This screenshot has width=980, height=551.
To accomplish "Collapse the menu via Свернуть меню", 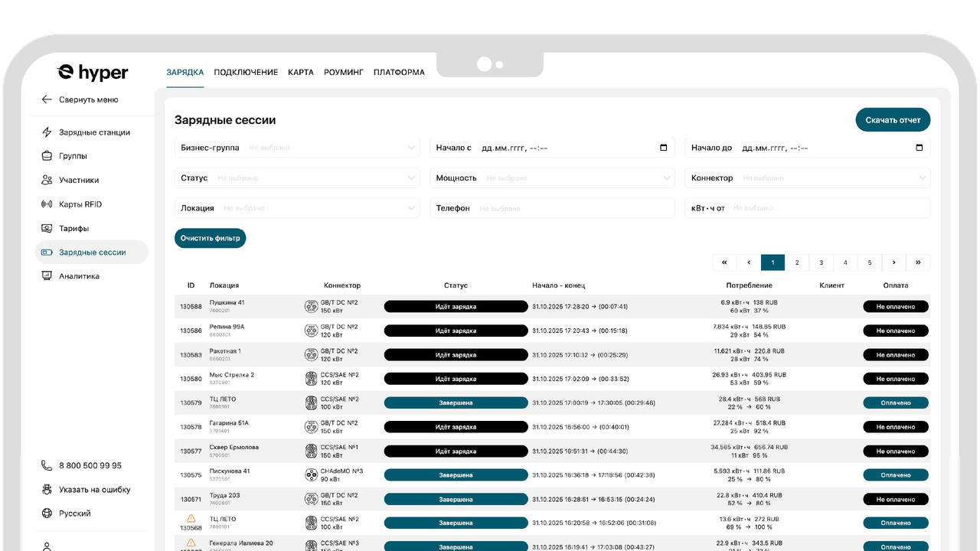I will pos(90,99).
